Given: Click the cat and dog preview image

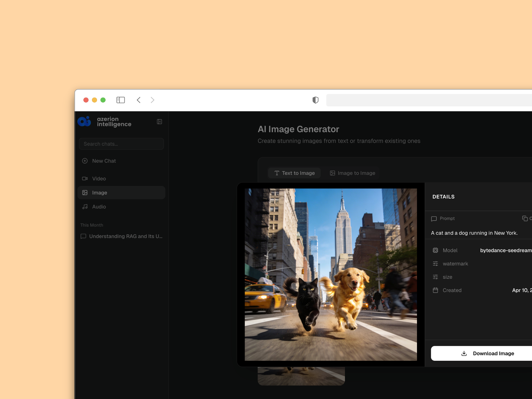Looking at the screenshot, I should [x=331, y=274].
